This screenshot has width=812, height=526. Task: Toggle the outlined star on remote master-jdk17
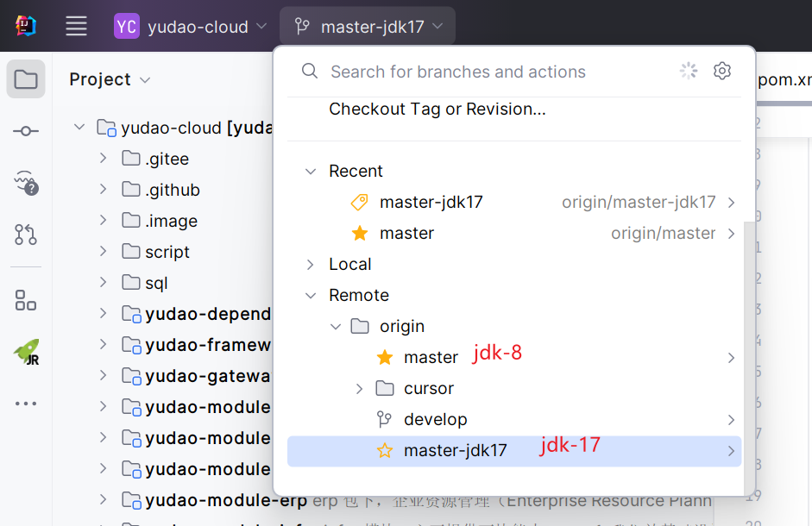pyautogui.click(x=385, y=450)
